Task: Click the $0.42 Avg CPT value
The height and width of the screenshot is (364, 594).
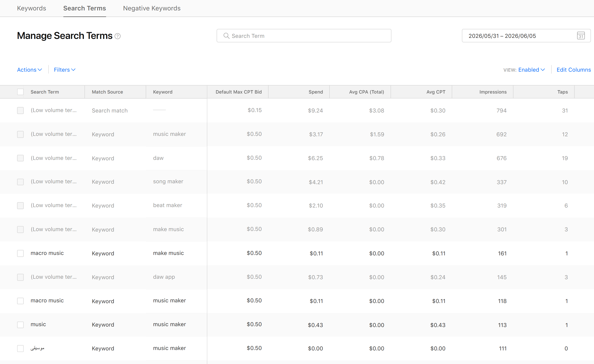Action: pyautogui.click(x=438, y=182)
